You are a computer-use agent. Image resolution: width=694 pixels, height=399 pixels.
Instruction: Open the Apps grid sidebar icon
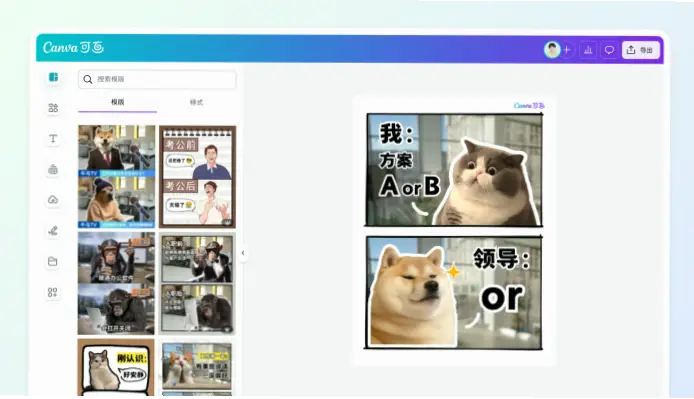53,292
